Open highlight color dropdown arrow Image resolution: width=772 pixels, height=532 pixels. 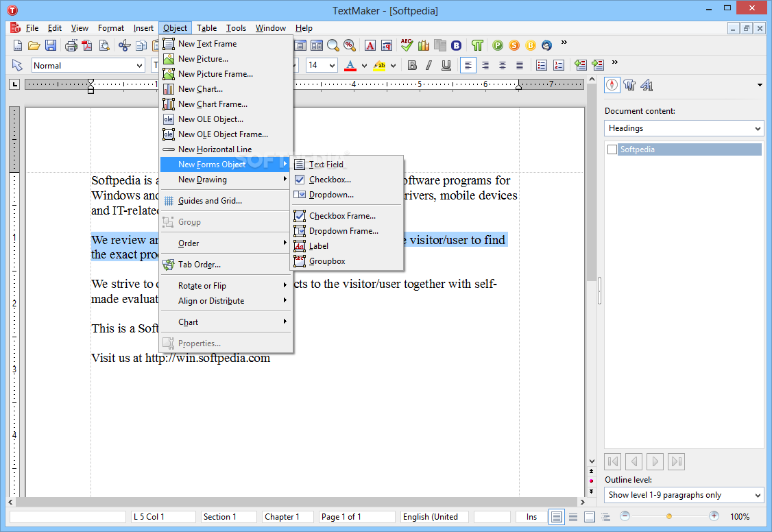pos(393,65)
